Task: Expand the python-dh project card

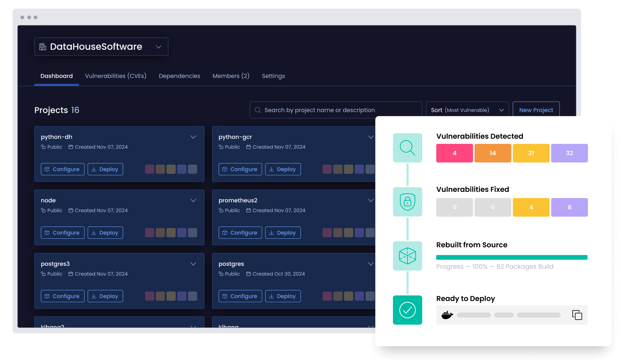Action: pos(193,137)
